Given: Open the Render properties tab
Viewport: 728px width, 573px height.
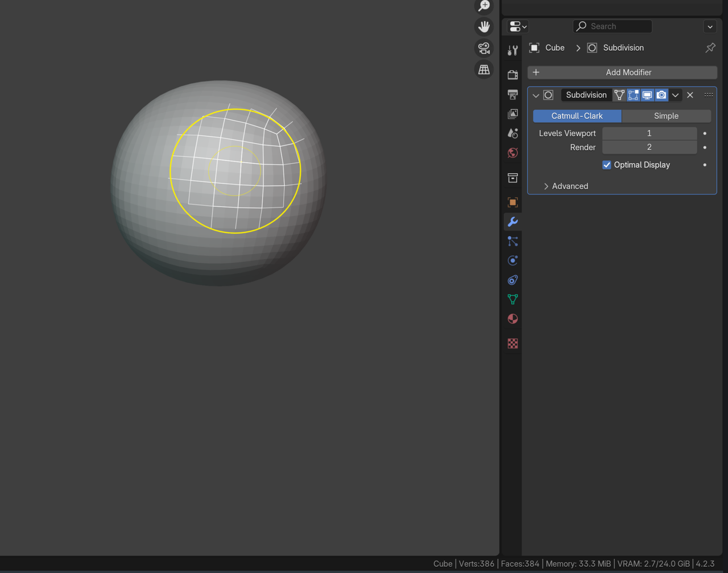Looking at the screenshot, I should [x=512, y=74].
